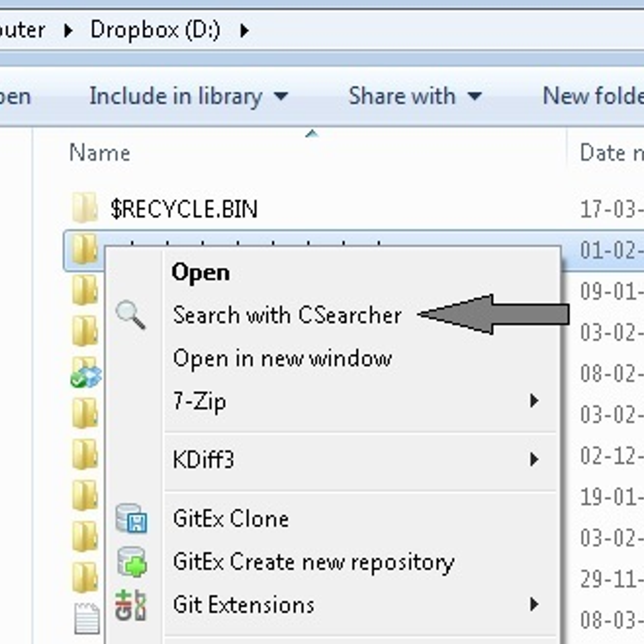The height and width of the screenshot is (644, 644).
Task: Select the $RECYCLE.BIN folder icon
Action: click(x=85, y=208)
